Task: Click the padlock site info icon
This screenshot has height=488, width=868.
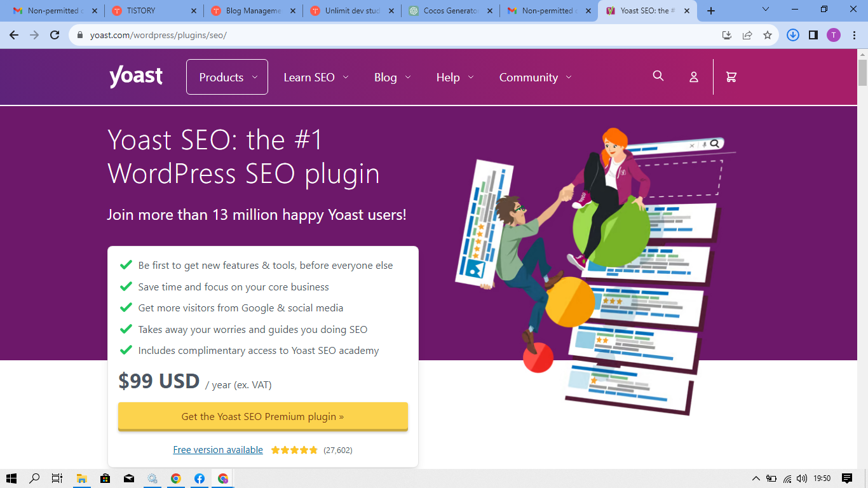Action: [x=80, y=35]
